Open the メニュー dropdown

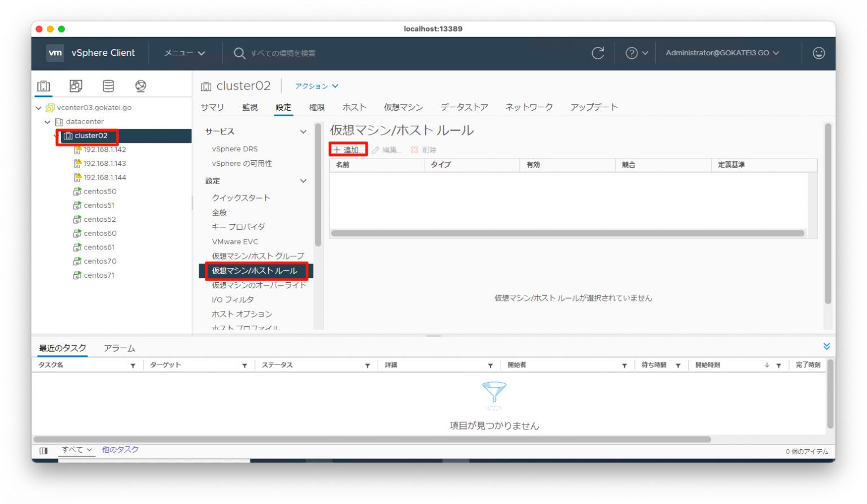pyautogui.click(x=185, y=52)
